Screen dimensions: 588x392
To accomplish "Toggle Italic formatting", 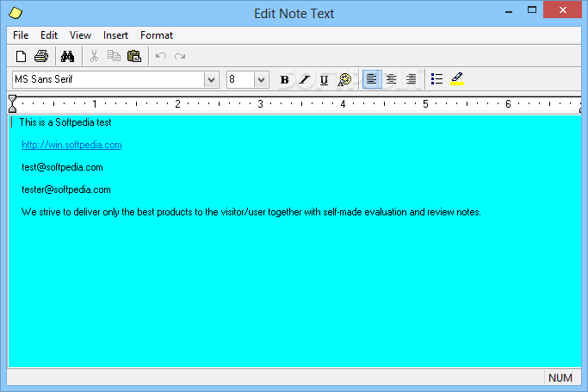I will tap(305, 79).
